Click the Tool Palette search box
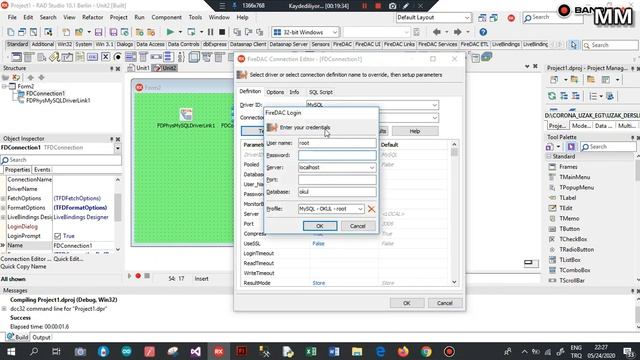Viewport: 640px width, 360px height. (608, 147)
